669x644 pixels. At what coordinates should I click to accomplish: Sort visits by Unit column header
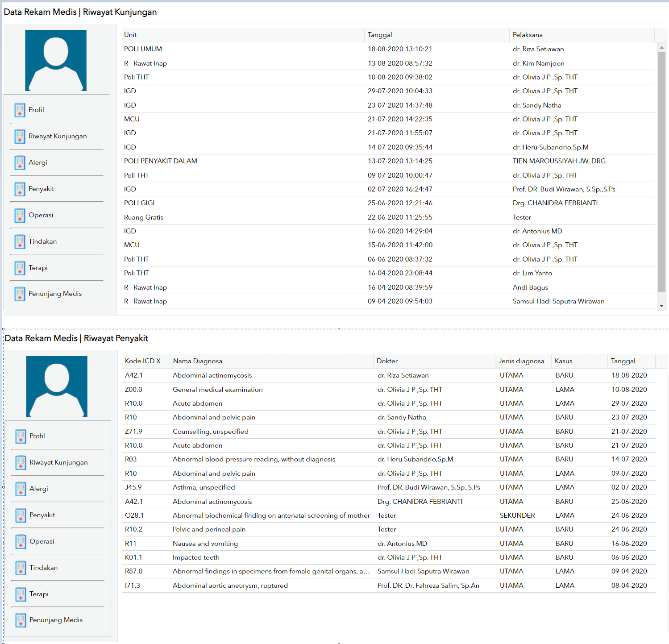click(x=242, y=35)
